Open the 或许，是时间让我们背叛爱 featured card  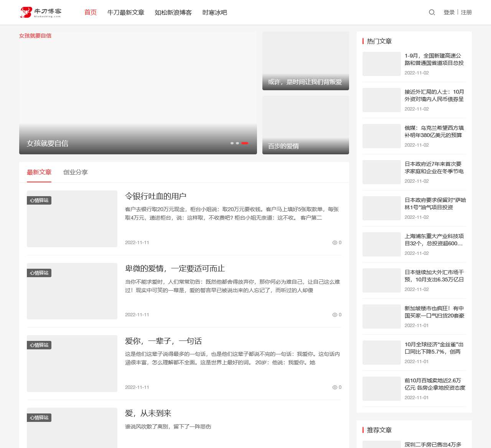point(306,61)
